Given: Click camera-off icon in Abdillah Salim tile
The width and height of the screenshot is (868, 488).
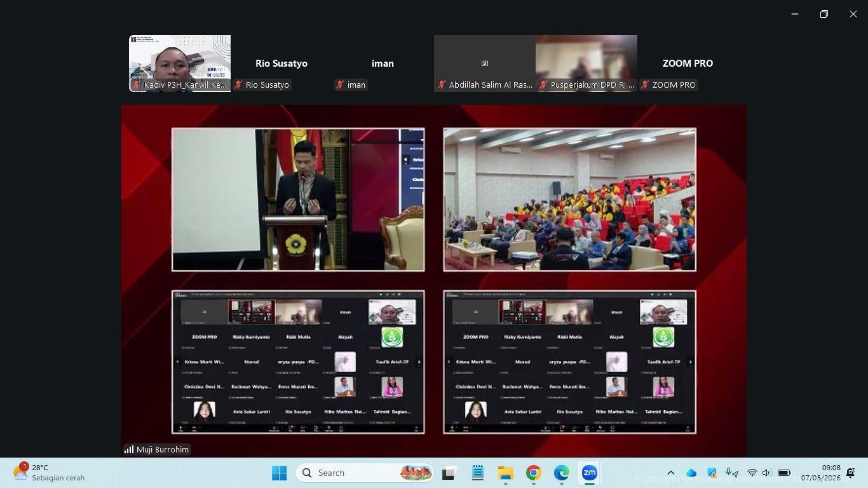Looking at the screenshot, I should coord(485,64).
